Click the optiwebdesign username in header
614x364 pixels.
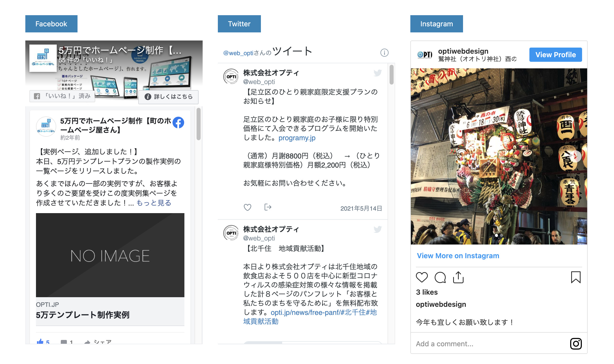(x=463, y=51)
